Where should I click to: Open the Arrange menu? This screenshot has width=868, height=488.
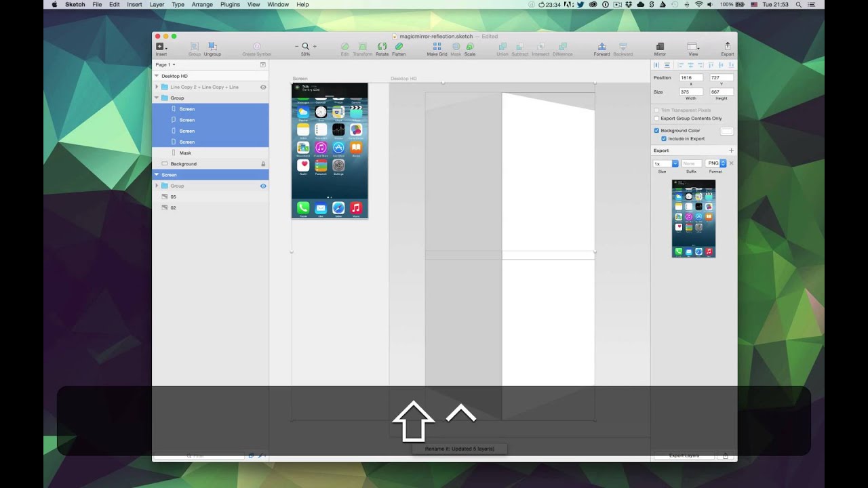(x=202, y=4)
